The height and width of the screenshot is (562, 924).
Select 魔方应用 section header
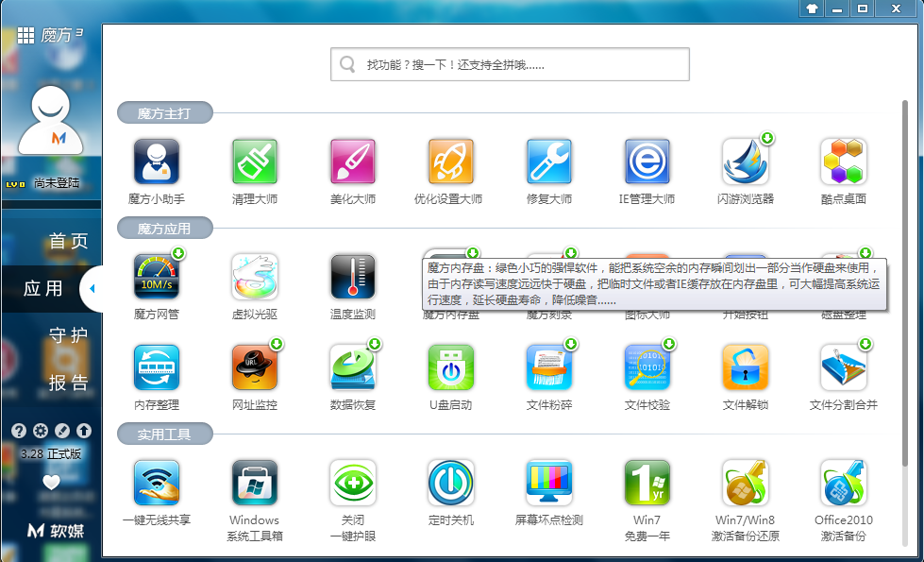pyautogui.click(x=164, y=229)
